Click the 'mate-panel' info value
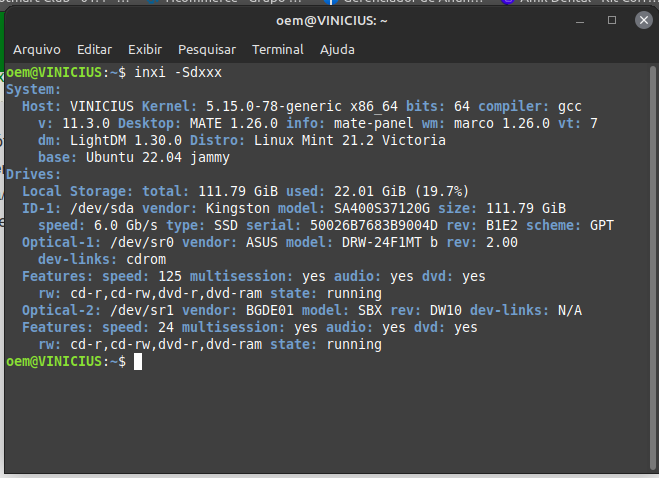This screenshot has width=659, height=478. click(x=374, y=124)
